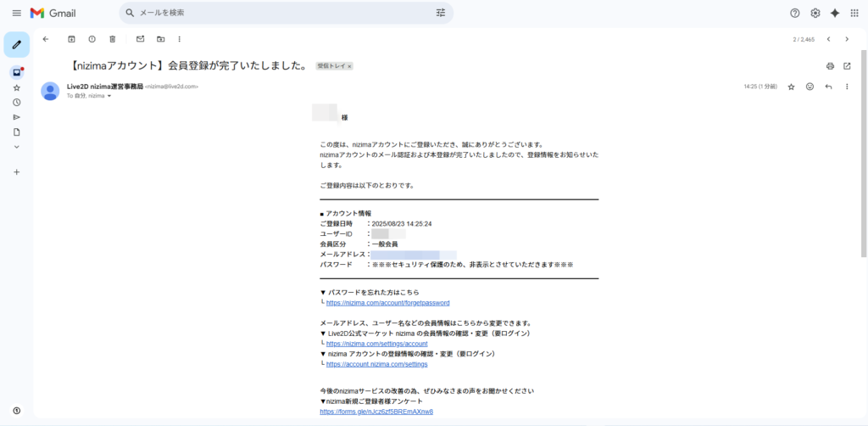Star this message

(791, 87)
